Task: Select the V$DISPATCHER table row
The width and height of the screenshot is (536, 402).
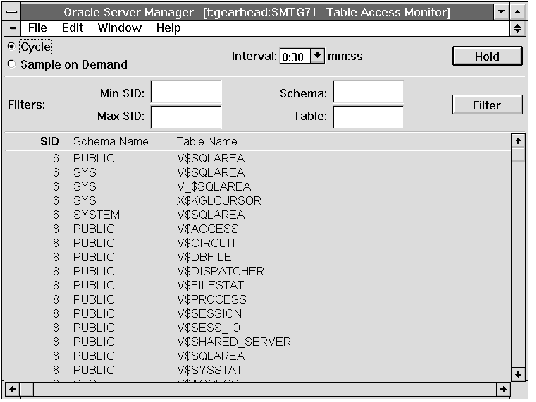Action: [x=258, y=271]
